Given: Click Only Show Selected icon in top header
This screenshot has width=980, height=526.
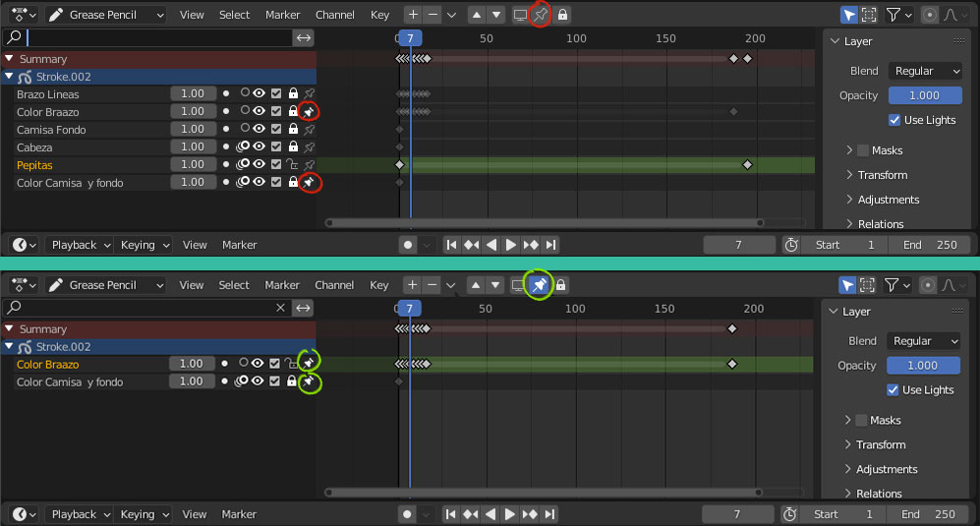Looking at the screenshot, I should (x=520, y=15).
